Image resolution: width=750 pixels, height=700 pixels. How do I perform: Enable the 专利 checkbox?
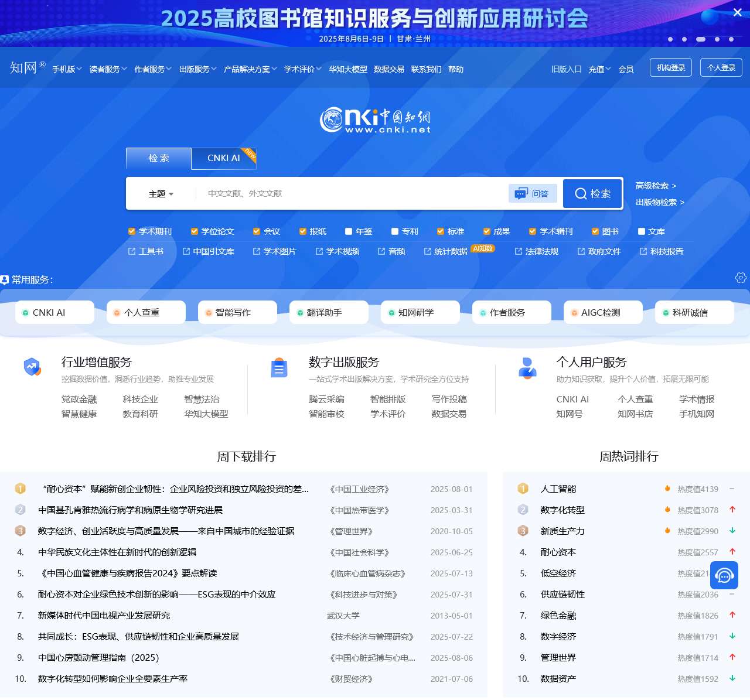(395, 231)
